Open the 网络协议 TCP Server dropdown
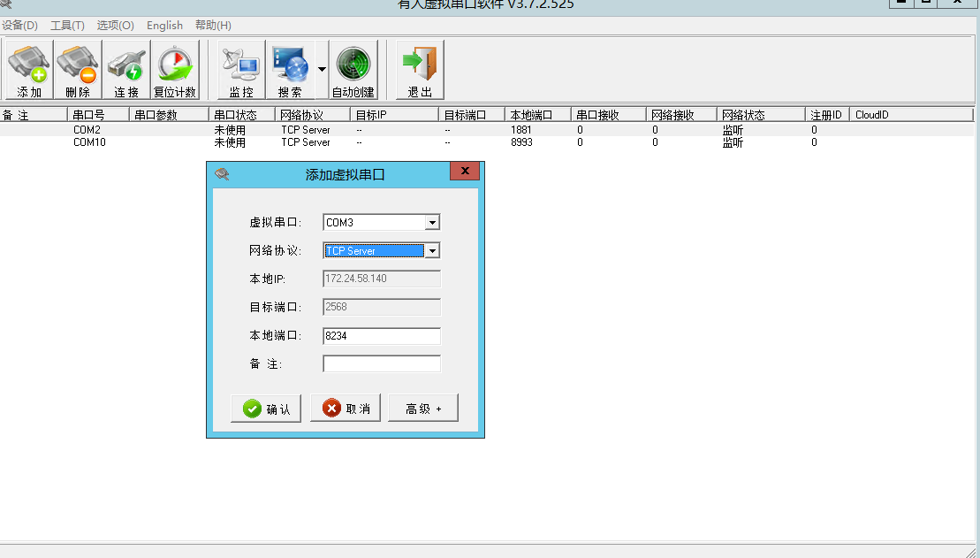 click(432, 251)
